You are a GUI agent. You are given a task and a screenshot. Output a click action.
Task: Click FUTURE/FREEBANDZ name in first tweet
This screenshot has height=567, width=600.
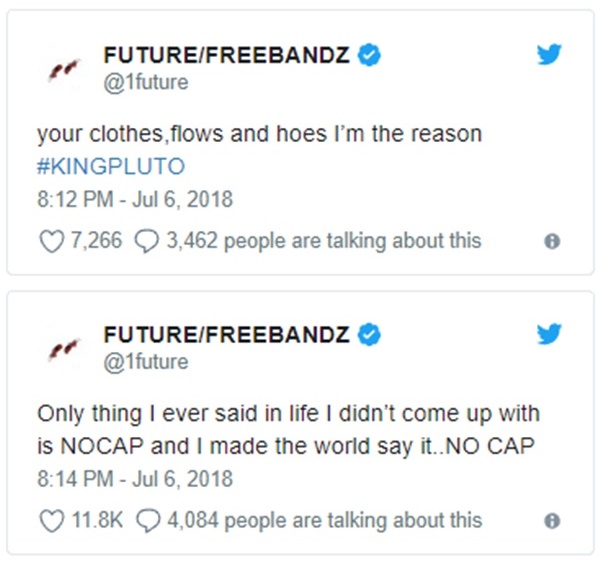coord(227,56)
